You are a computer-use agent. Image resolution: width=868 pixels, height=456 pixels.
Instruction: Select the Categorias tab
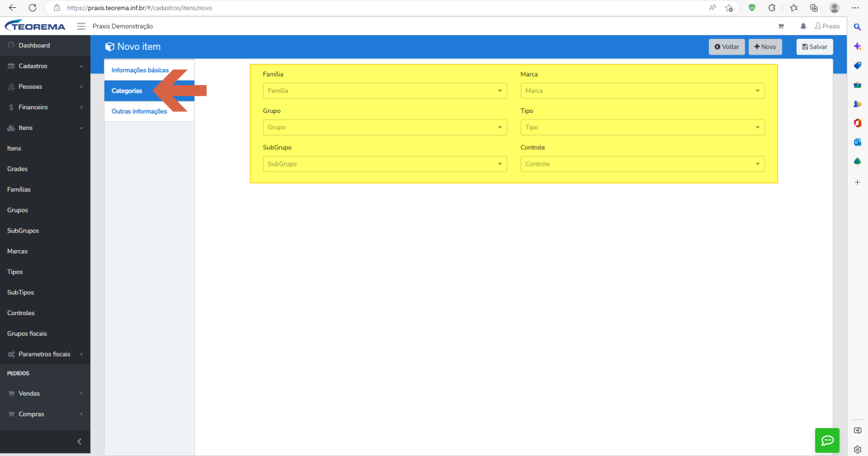(x=149, y=90)
